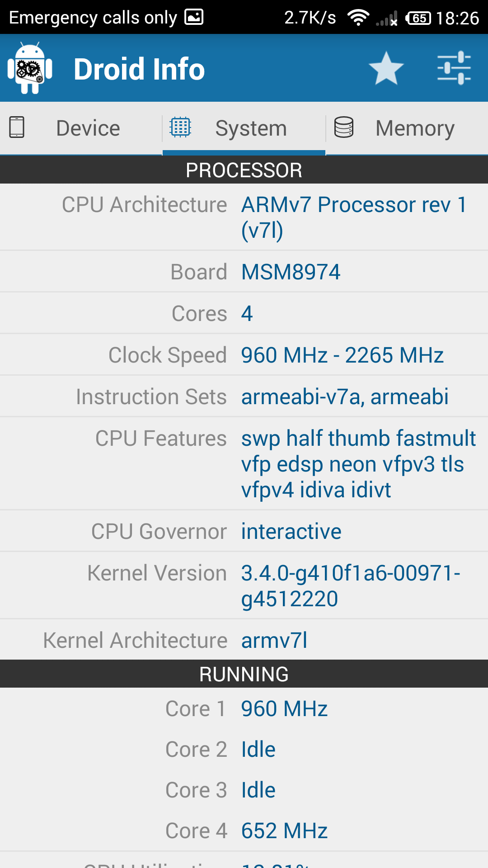
Task: Switch to the Device tab
Action: point(88,128)
